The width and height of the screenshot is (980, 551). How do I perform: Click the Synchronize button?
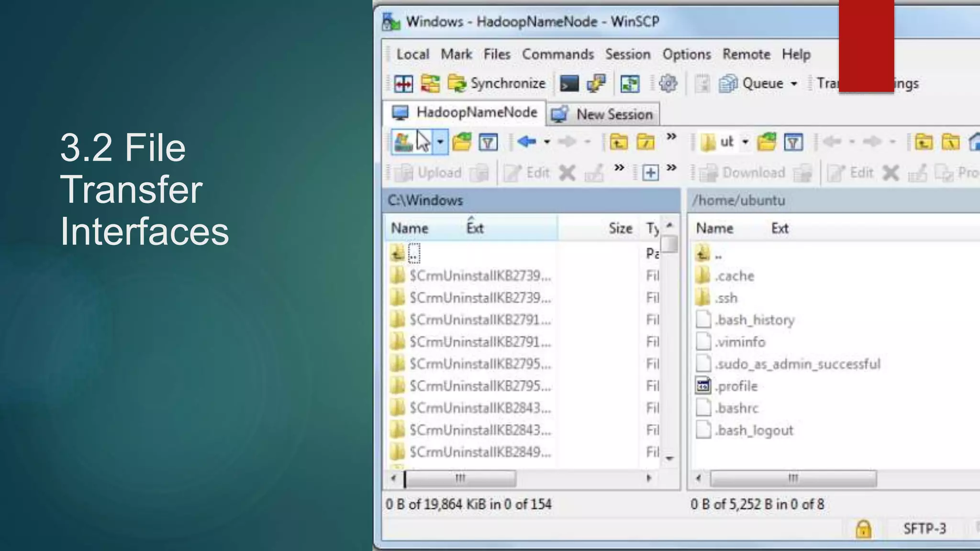click(496, 83)
